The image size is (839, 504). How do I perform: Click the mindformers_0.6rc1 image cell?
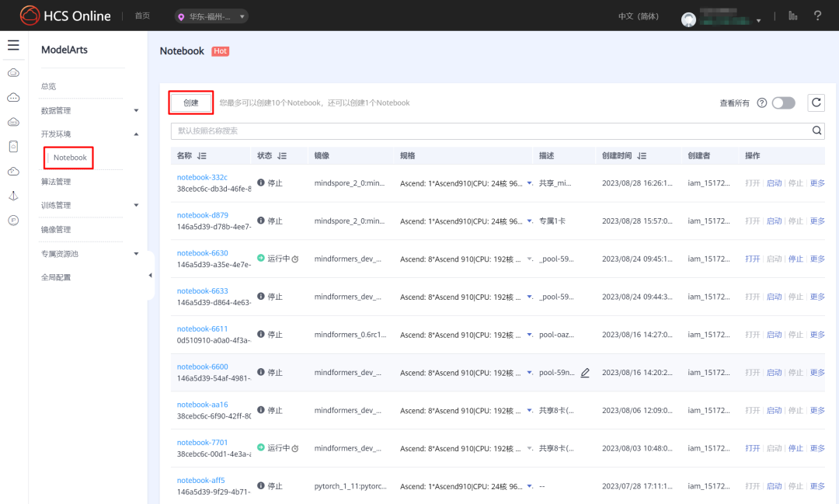(350, 335)
